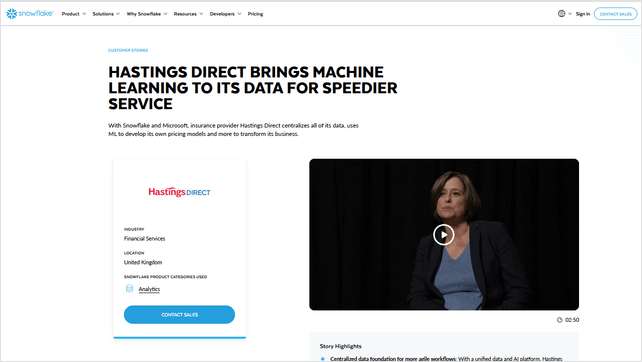
Task: Click the 'United Kingdom' location text
Action: (x=143, y=262)
